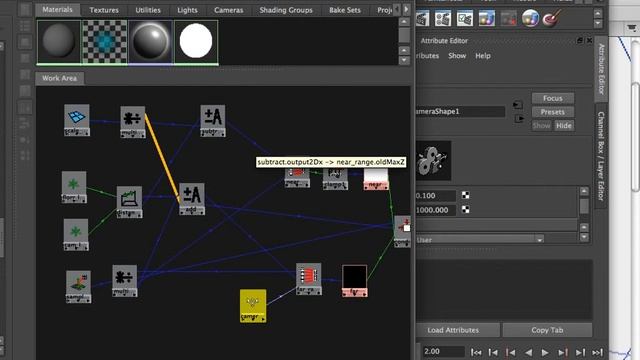Image resolution: width=640 pixels, height=360 pixels.
Task: Click the Presets button
Action: [553, 112]
